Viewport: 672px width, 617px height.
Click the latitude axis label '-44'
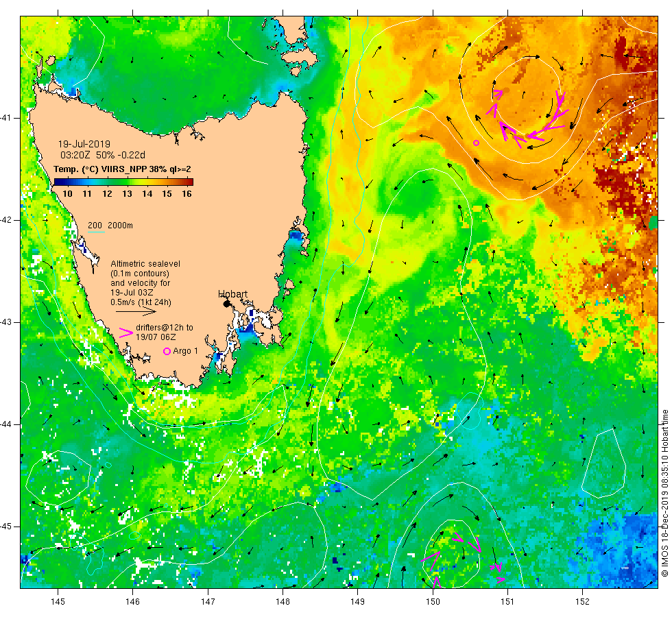[x=6, y=424]
